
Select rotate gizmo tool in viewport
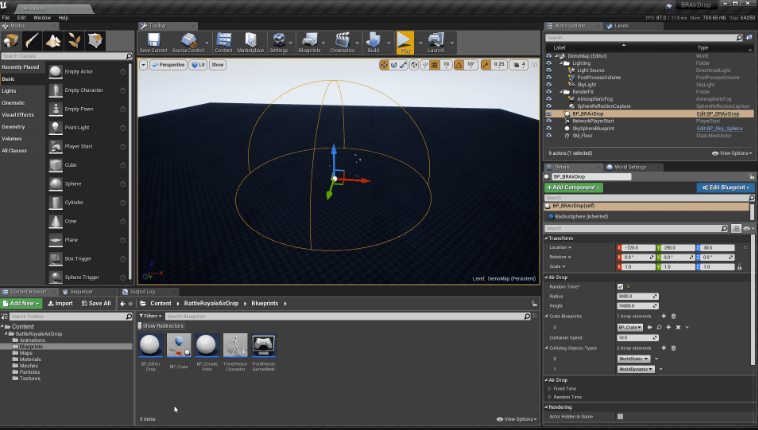[394, 65]
